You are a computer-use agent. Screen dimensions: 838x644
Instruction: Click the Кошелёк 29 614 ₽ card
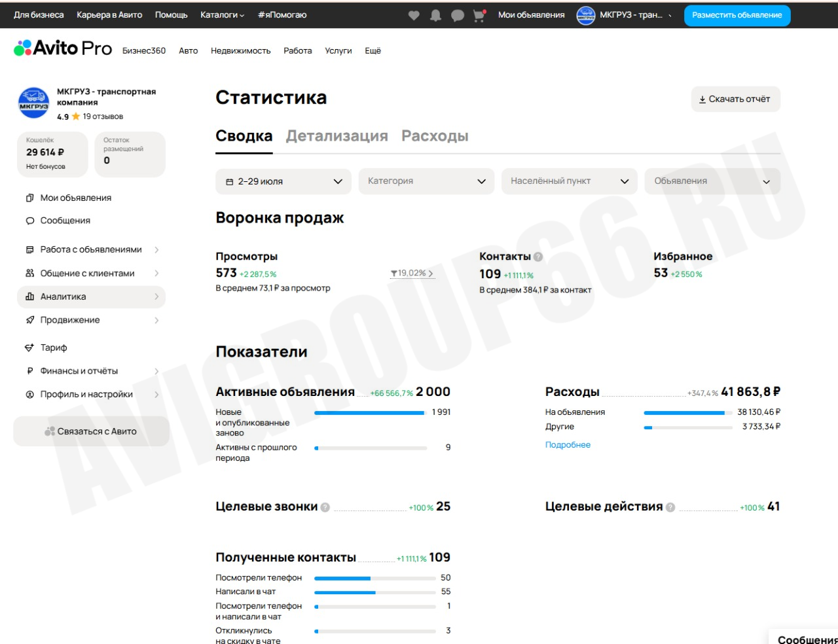pos(52,154)
